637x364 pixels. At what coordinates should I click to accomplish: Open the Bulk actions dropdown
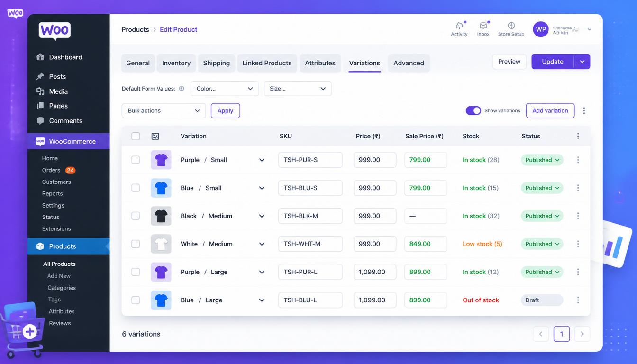point(164,110)
